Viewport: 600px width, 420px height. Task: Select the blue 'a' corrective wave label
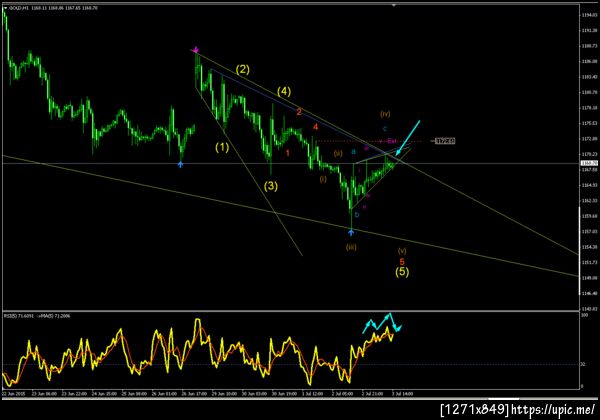click(x=354, y=152)
